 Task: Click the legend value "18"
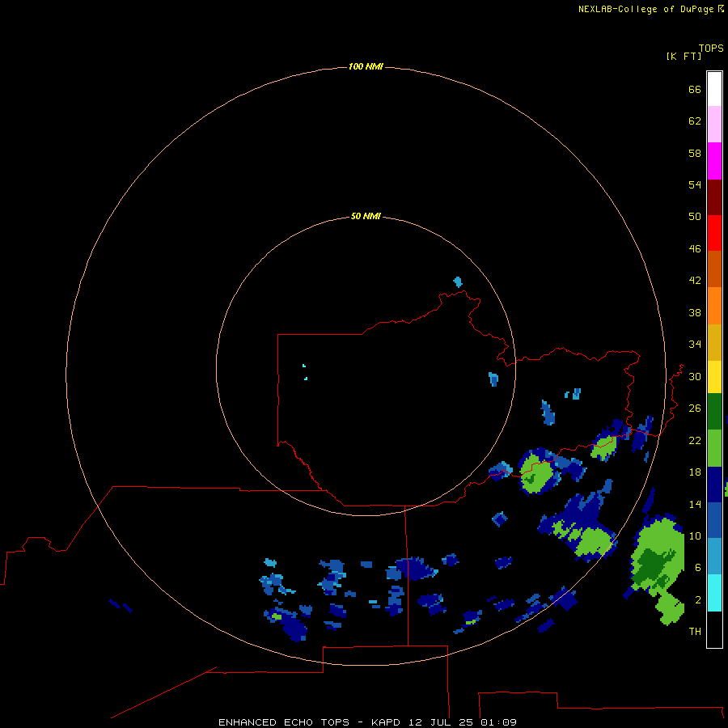click(x=695, y=472)
